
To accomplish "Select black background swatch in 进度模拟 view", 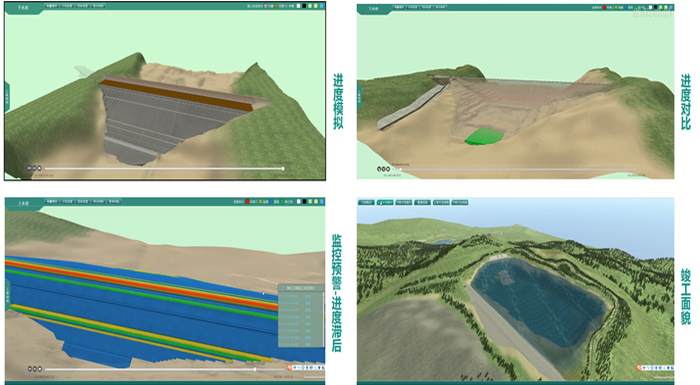I will point(304,6).
